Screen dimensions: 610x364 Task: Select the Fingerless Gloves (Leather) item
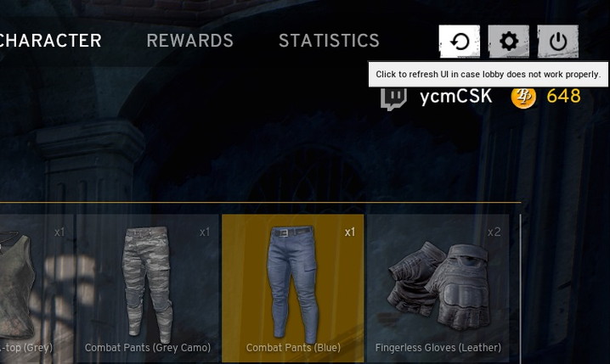pyautogui.click(x=438, y=288)
